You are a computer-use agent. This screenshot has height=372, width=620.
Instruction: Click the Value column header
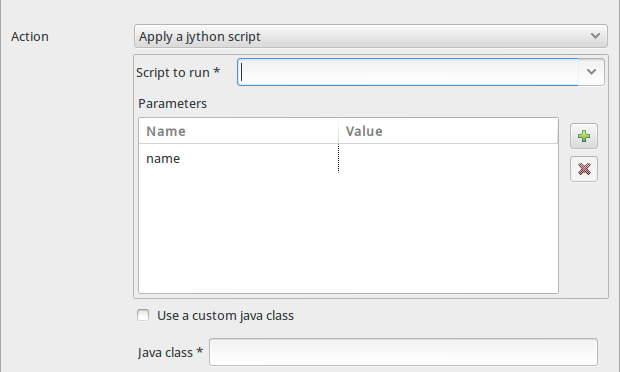[448, 131]
